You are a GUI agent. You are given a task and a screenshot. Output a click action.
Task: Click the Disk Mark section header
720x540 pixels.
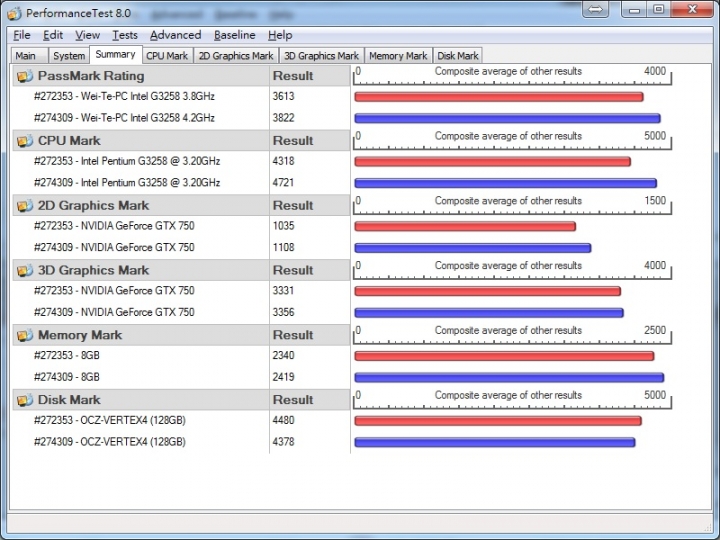tap(141, 400)
